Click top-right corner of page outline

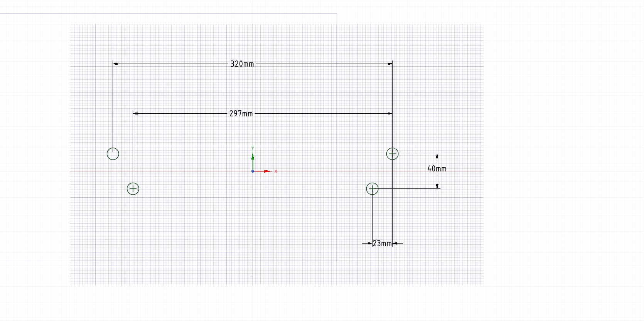tap(337, 14)
